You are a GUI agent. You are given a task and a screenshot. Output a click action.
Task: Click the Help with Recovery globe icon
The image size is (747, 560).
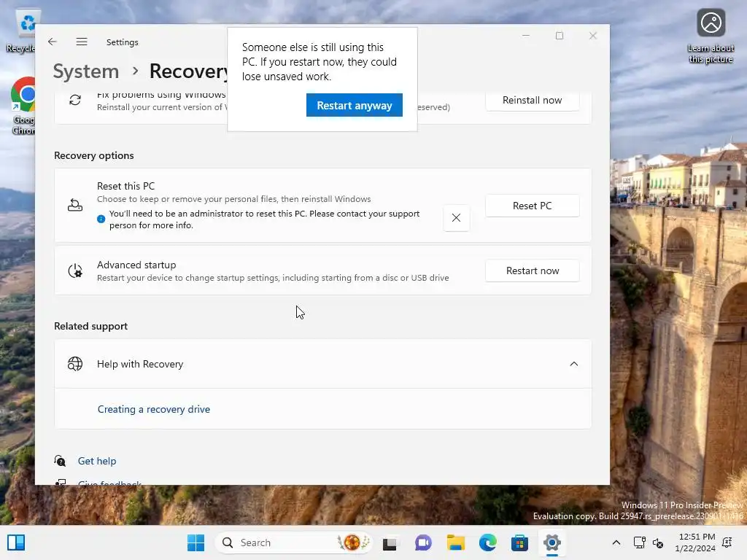tap(75, 364)
